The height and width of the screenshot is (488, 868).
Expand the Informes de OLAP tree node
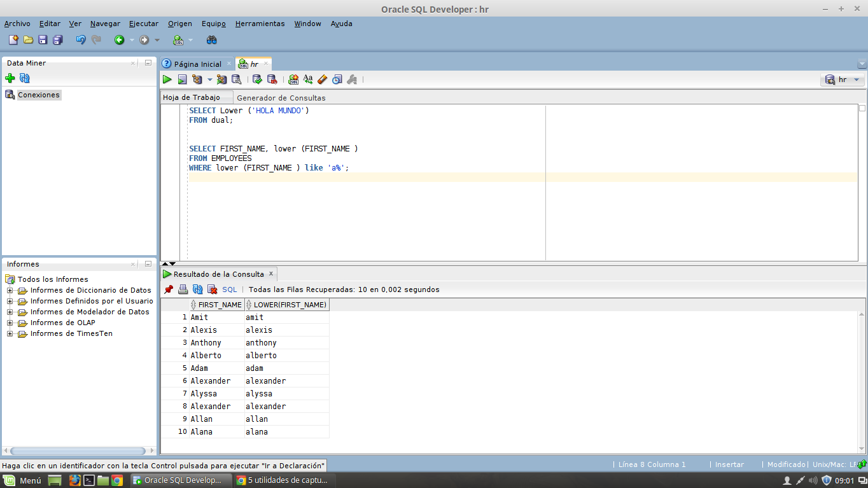(x=10, y=323)
